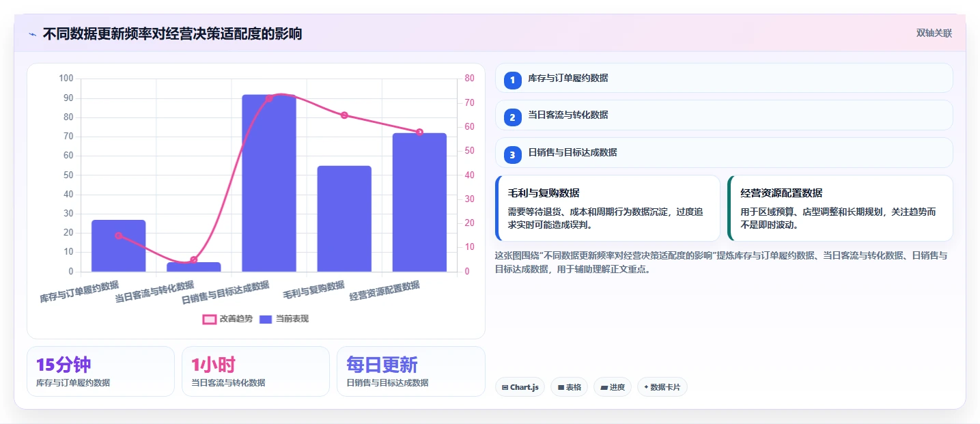Click the 每日更新 stat card
The height and width of the screenshot is (424, 980).
click(411, 371)
